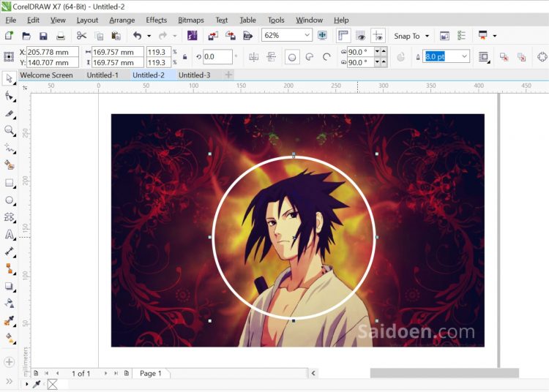549x392 pixels.
Task: Click the Page 1 tab
Action: 151,374
